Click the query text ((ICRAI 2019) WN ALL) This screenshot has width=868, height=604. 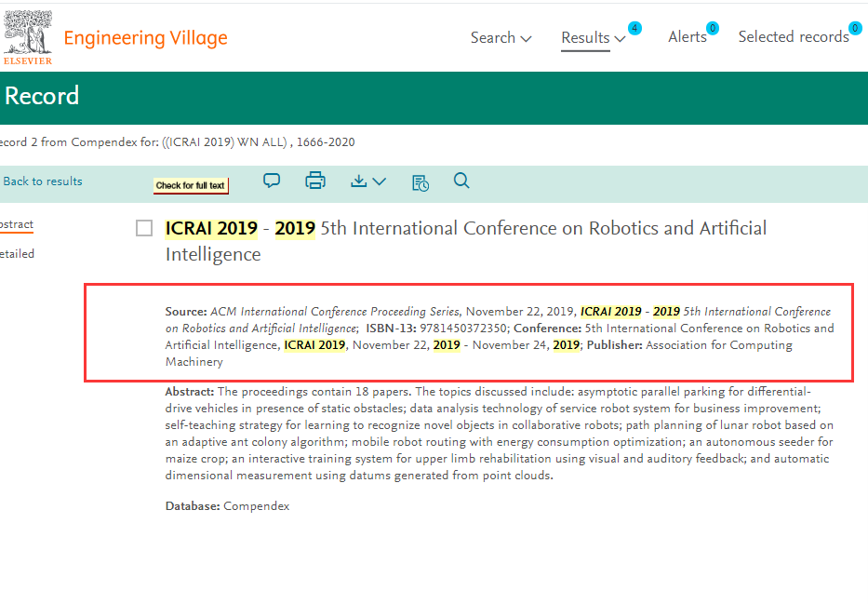(x=224, y=142)
